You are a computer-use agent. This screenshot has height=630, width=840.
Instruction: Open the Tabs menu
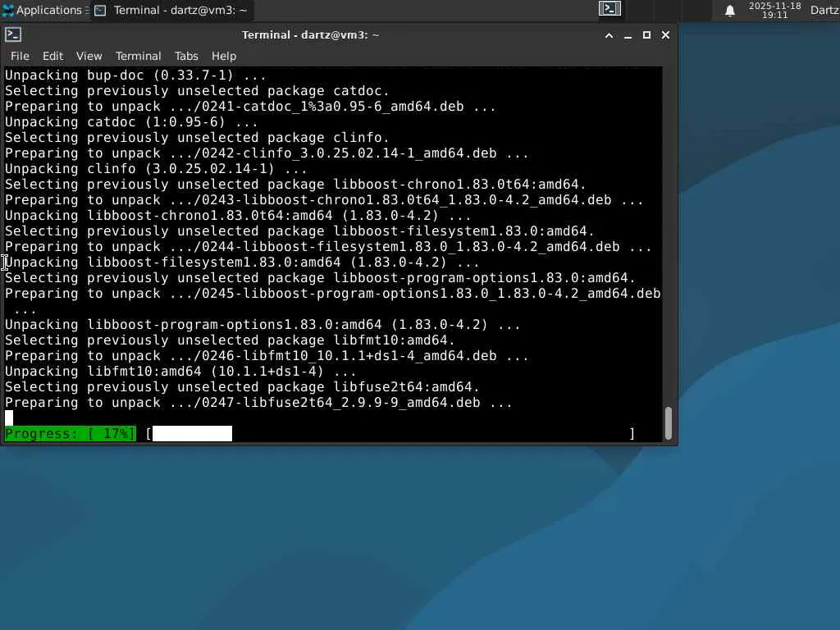tap(186, 56)
